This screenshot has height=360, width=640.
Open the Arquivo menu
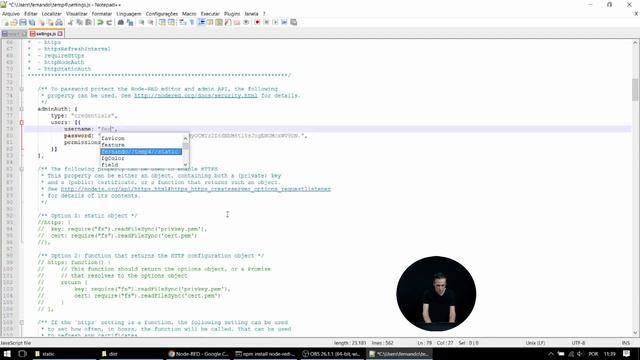coord(11,14)
